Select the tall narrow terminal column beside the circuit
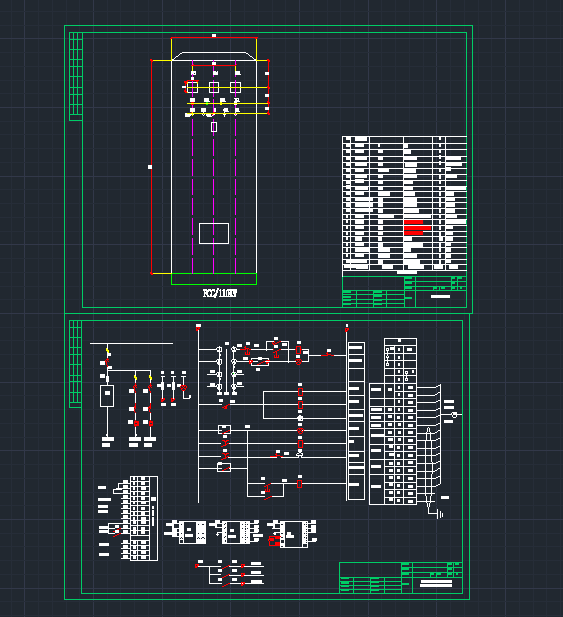The image size is (563, 617). pos(356,421)
